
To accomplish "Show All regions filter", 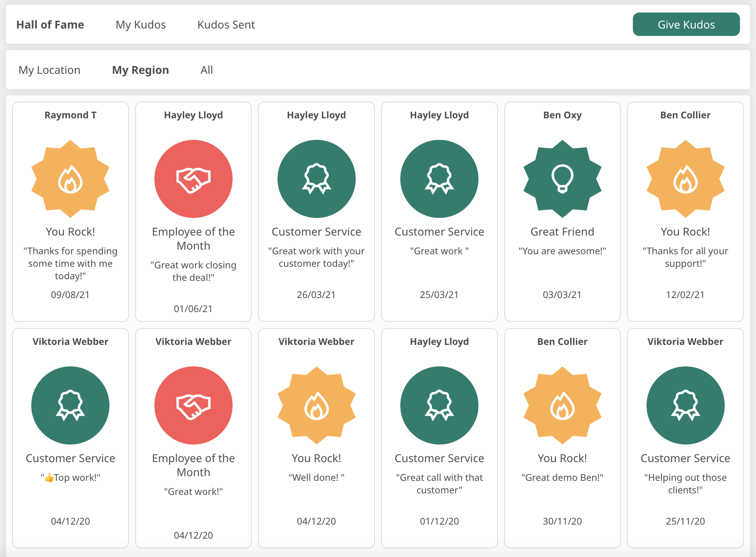I will [x=206, y=70].
